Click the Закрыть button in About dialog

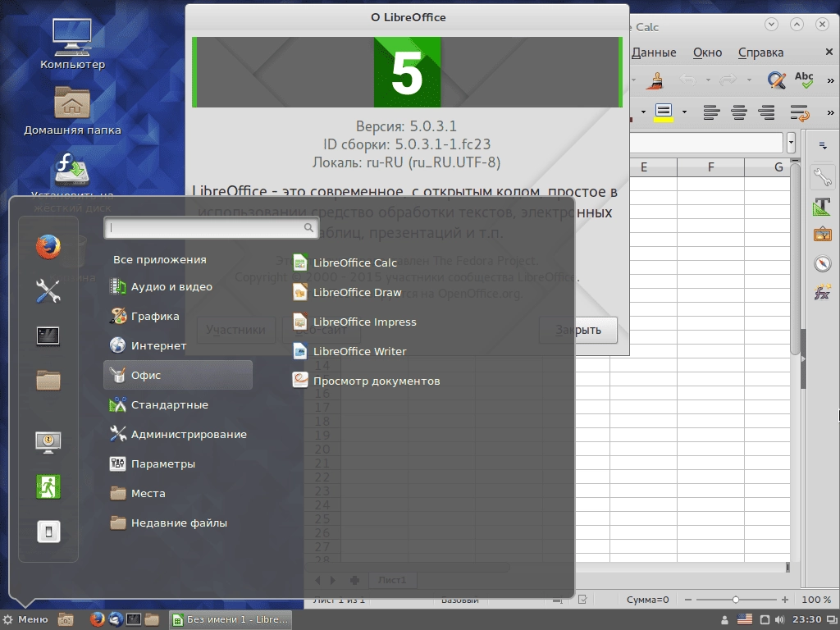pos(578,330)
